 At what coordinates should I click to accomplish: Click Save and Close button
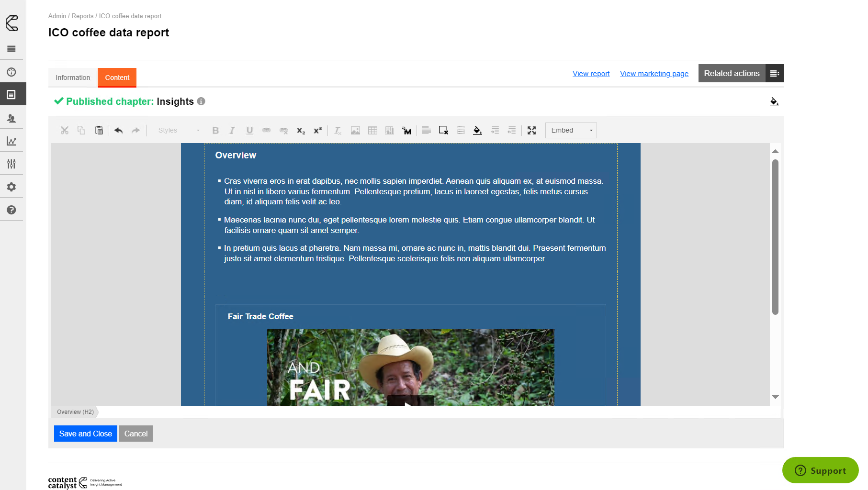point(85,434)
